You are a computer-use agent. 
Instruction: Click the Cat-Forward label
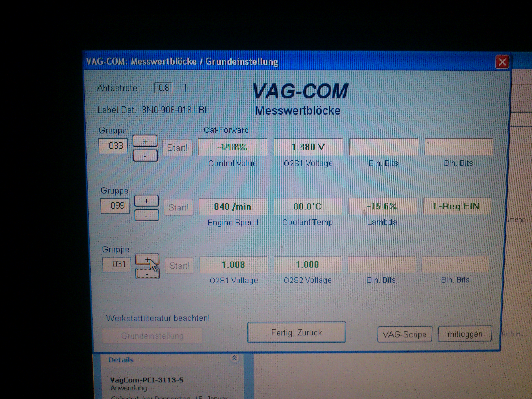click(x=226, y=130)
